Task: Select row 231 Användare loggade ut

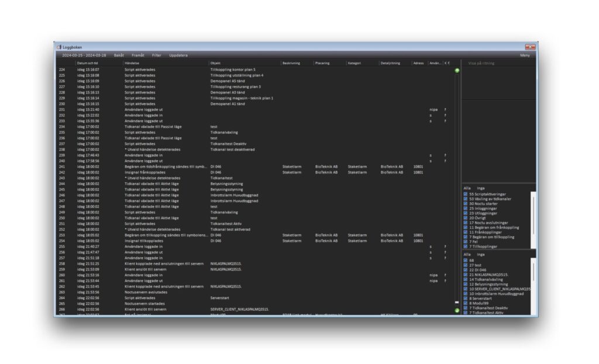Action: pyautogui.click(x=256, y=110)
